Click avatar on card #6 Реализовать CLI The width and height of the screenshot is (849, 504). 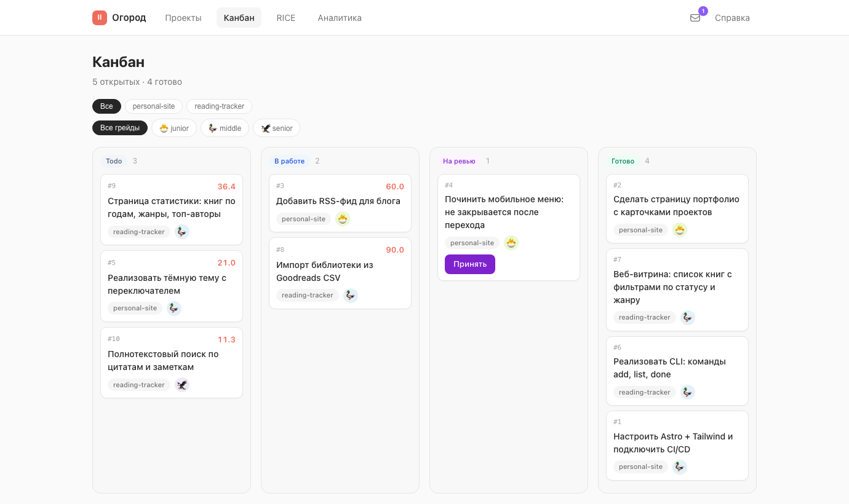[687, 392]
